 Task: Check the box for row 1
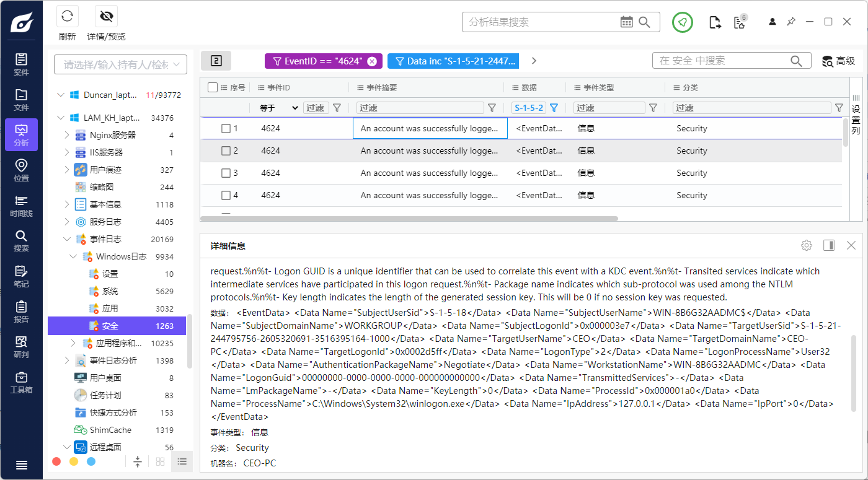(226, 128)
